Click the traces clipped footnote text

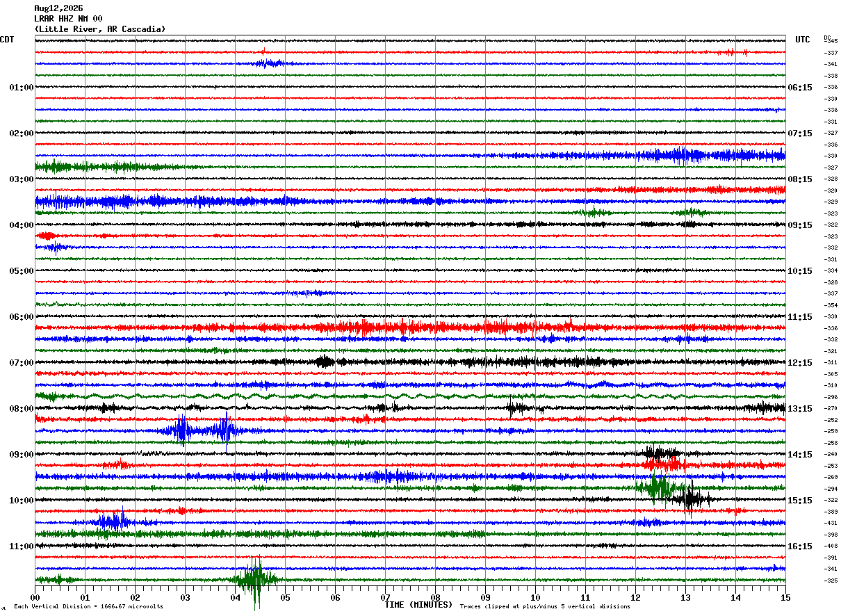[545, 606]
